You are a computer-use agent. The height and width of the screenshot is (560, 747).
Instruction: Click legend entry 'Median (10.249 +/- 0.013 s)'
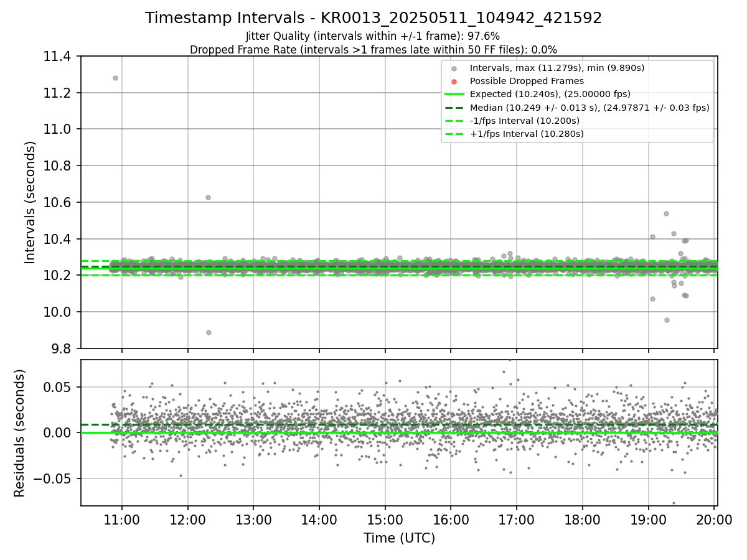590,108
